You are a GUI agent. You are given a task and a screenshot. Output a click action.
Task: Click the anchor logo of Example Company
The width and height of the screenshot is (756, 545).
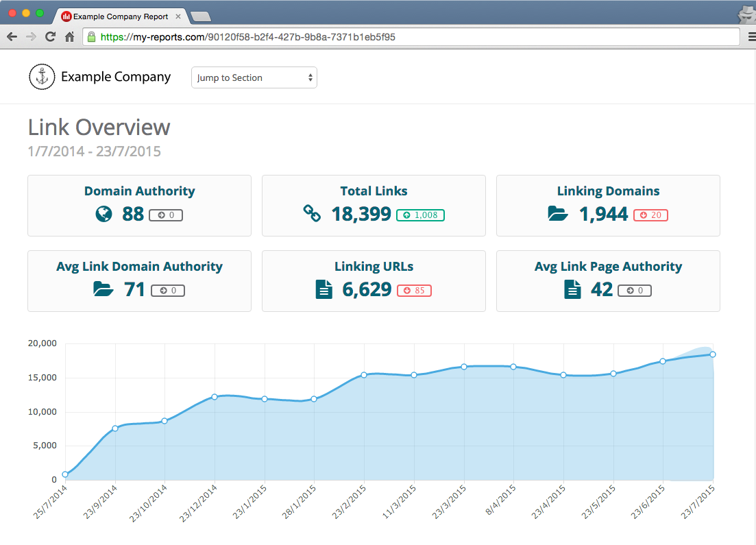(x=42, y=77)
